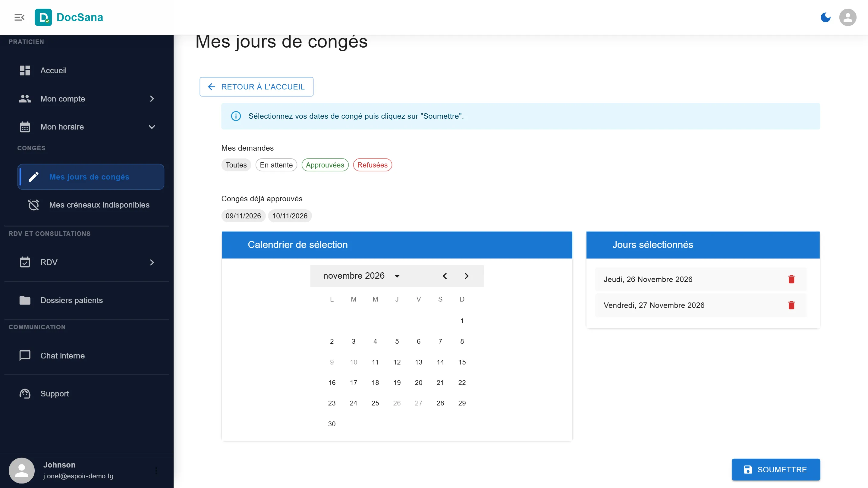The height and width of the screenshot is (488, 868).
Task: Click the RDV calendar check icon
Action: pyautogui.click(x=25, y=262)
